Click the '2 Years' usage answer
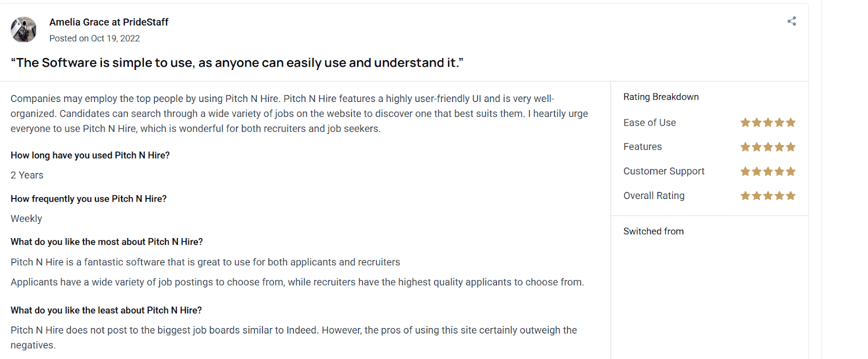Image resolution: width=868 pixels, height=359 pixels. click(27, 175)
